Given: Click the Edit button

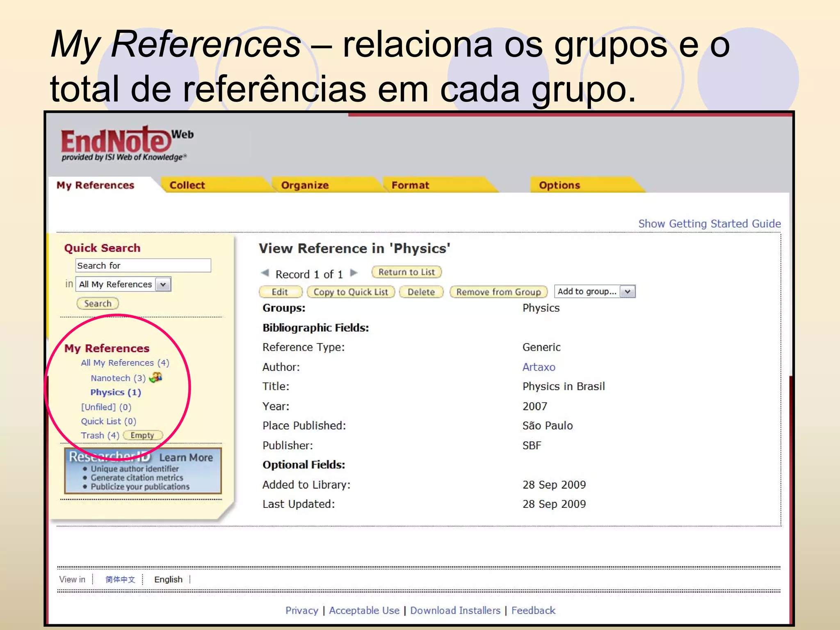Looking at the screenshot, I should tap(281, 292).
